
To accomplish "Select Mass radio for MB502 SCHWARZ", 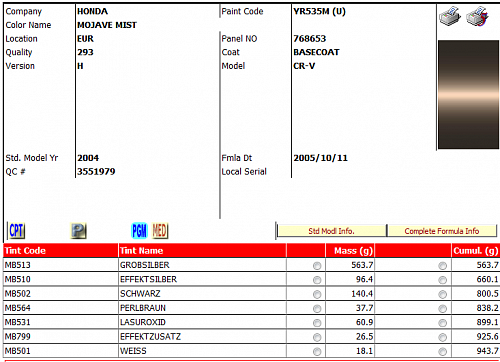I will 317,294.
